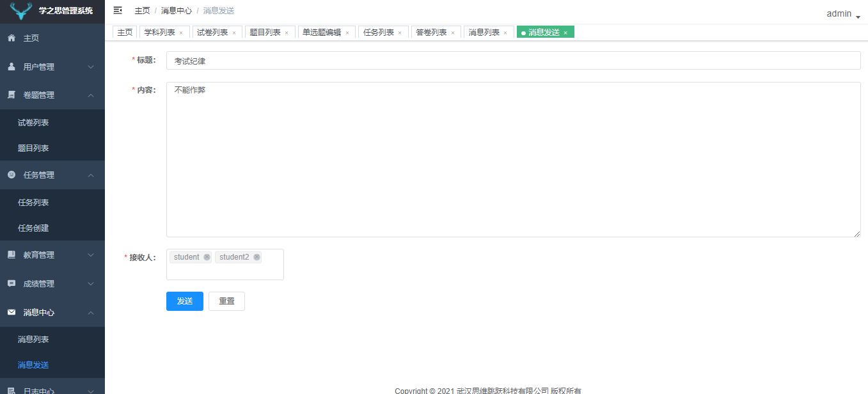The image size is (868, 394).
Task: Close the active 消息发送 tab
Action: 565,33
